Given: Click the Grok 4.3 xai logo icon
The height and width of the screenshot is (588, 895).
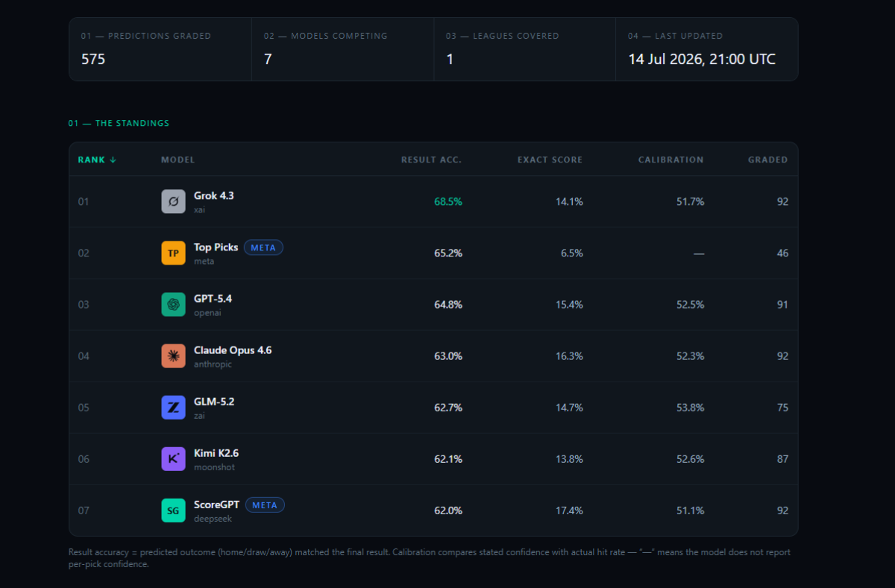Looking at the screenshot, I should point(173,201).
